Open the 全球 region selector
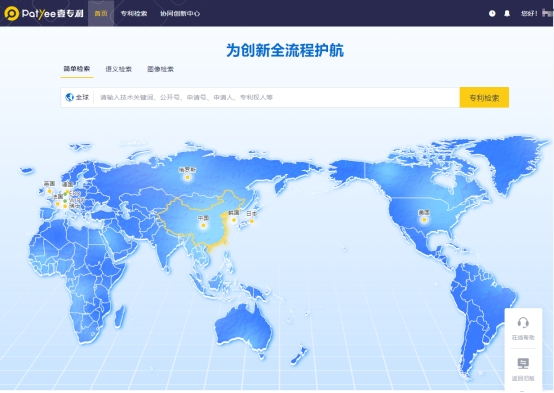554x393 pixels. coord(77,97)
